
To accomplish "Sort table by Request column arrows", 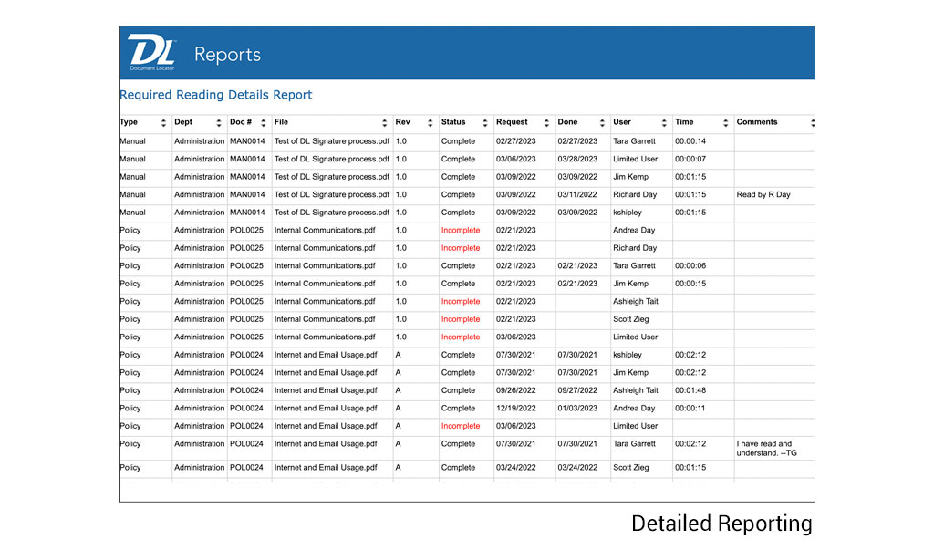I will tap(546, 123).
